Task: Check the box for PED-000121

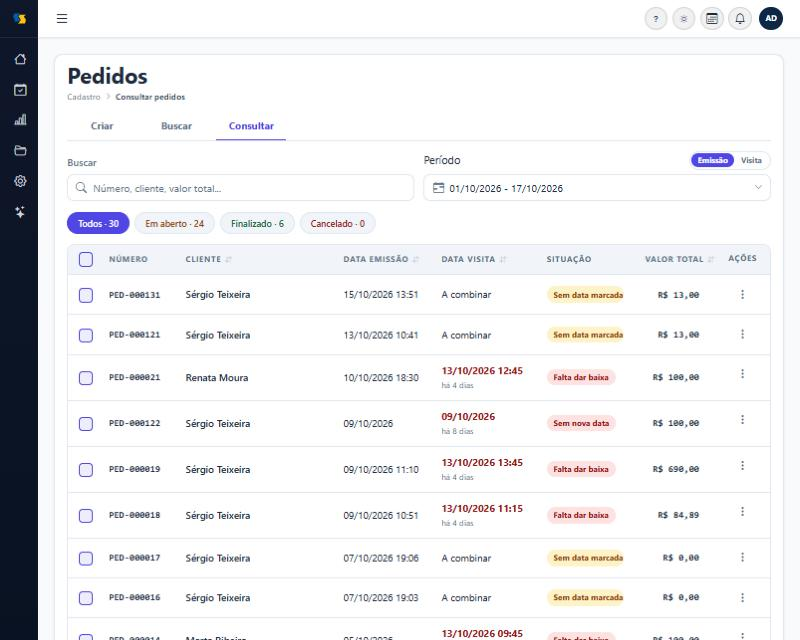Action: click(86, 335)
